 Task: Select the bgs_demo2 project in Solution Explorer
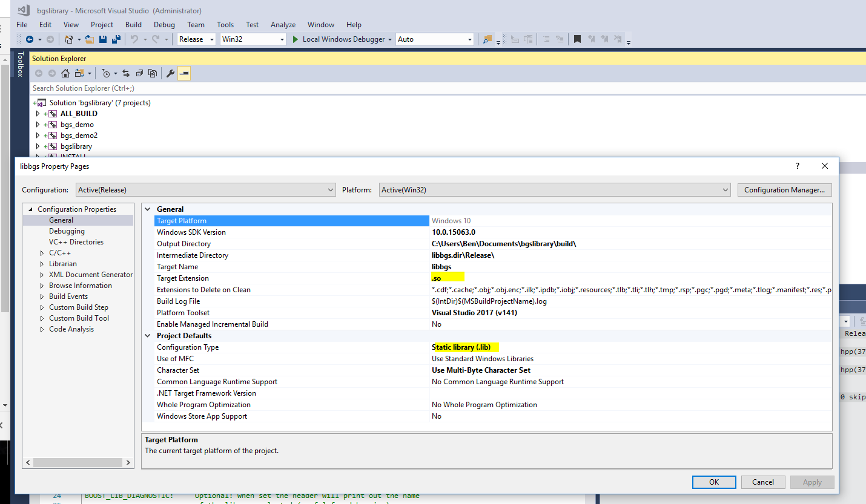[79, 136]
